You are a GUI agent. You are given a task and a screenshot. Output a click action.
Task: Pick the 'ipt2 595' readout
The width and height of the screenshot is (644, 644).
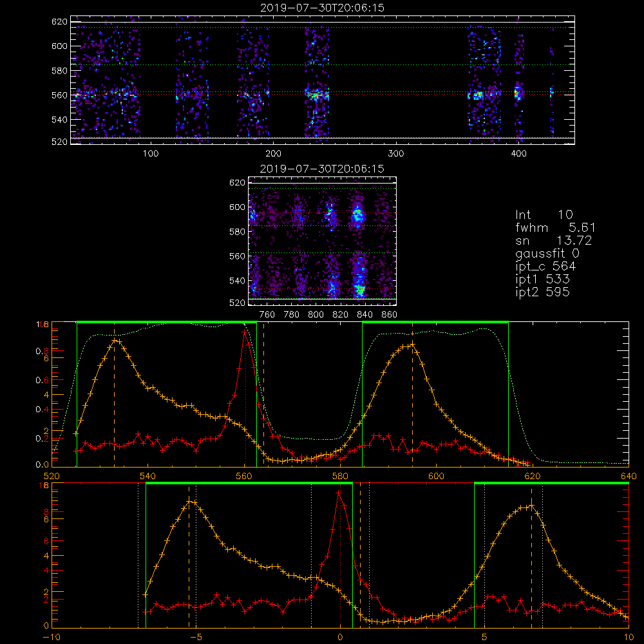coord(542,292)
